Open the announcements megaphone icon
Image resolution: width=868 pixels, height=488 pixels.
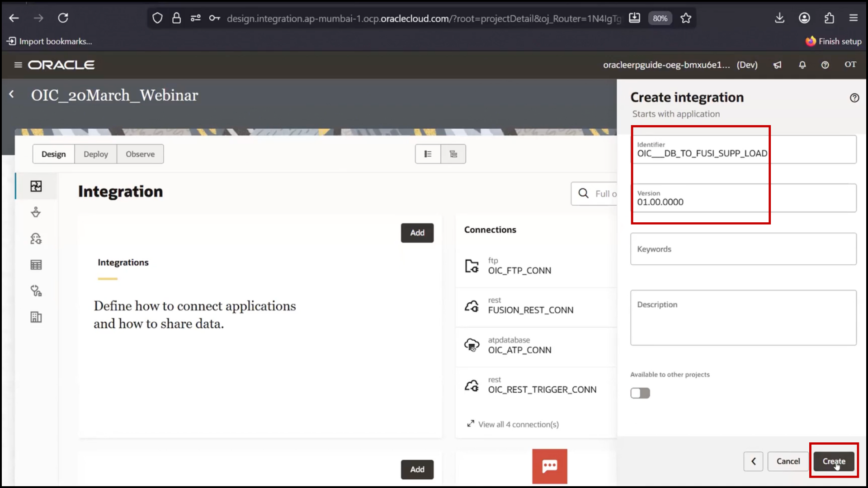tap(777, 65)
